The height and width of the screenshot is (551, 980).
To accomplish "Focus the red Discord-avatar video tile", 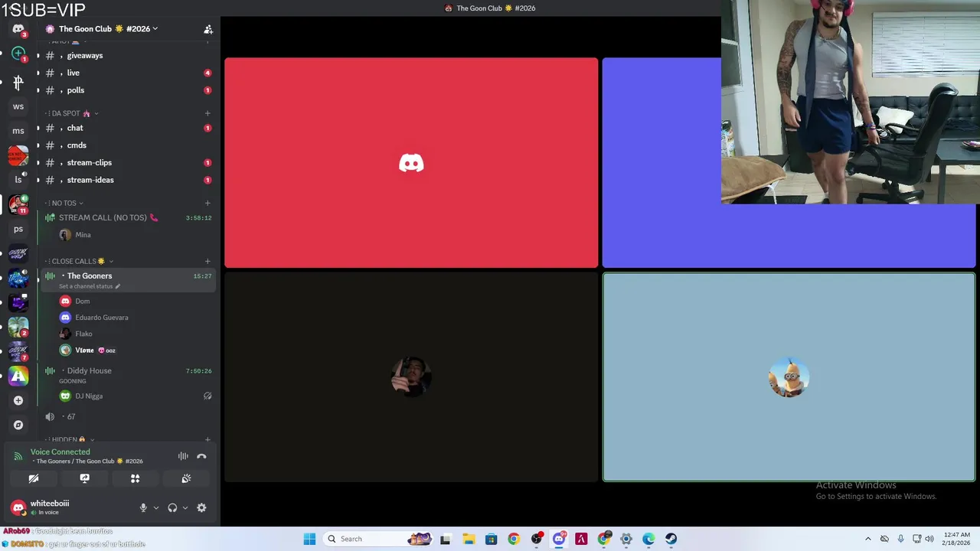I will coord(411,163).
